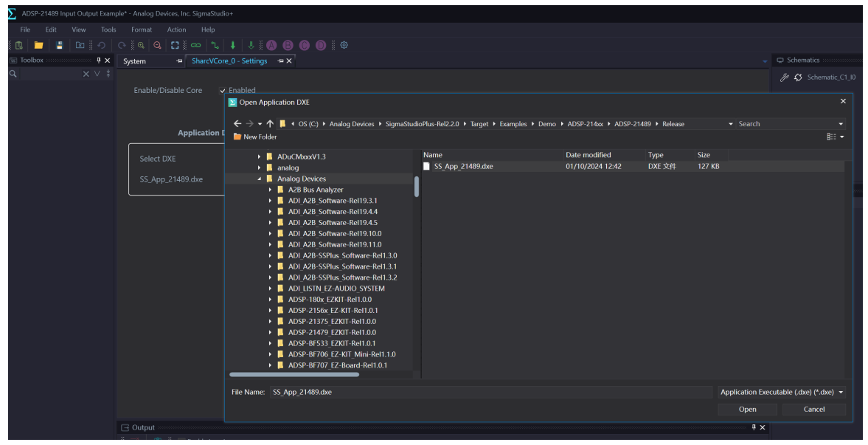Close the SharcVCore_0 - Settings tab
The width and height of the screenshot is (868, 445).
click(289, 61)
